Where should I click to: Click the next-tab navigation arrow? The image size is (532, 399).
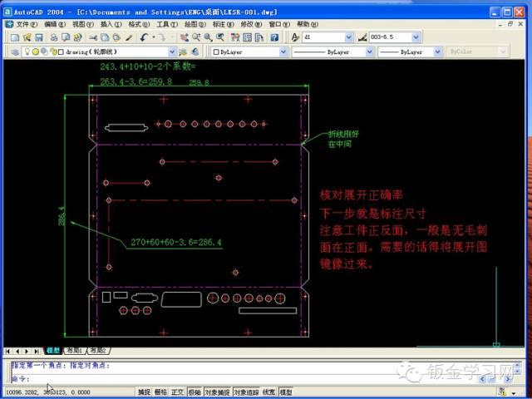point(27,351)
